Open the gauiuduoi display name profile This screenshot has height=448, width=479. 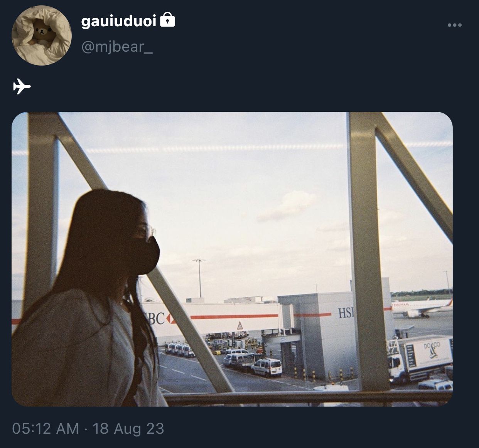pyautogui.click(x=119, y=21)
